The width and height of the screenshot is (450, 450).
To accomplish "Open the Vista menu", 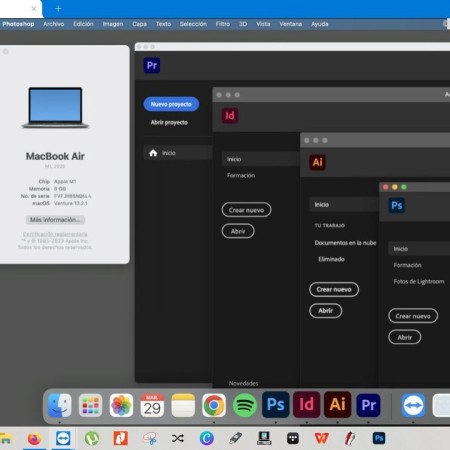I will 263,24.
